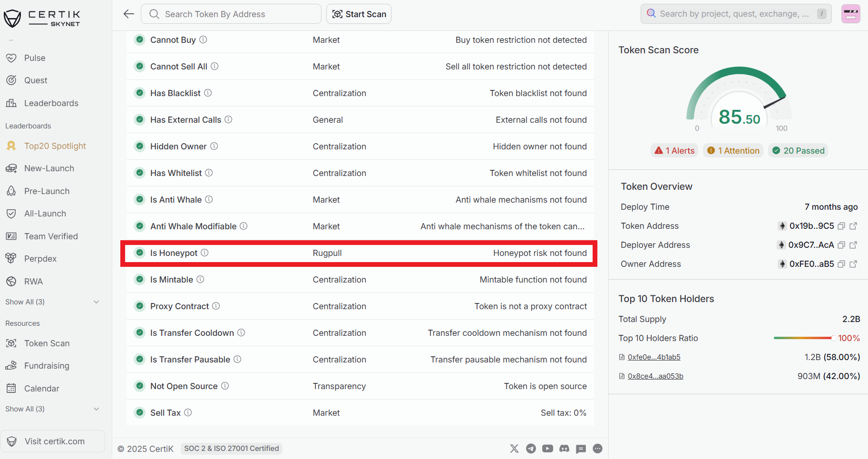Click the user avatar in top right
The width and height of the screenshot is (868, 459).
tap(850, 14)
